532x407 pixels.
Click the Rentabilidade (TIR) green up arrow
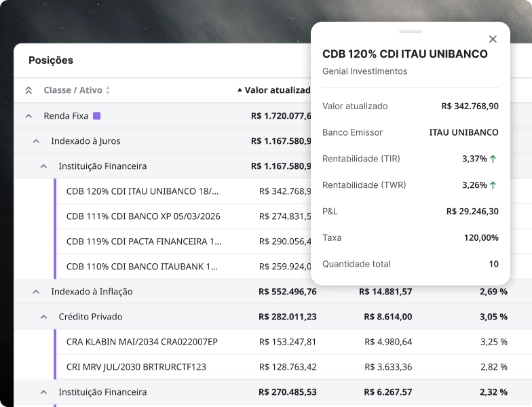pyautogui.click(x=493, y=159)
